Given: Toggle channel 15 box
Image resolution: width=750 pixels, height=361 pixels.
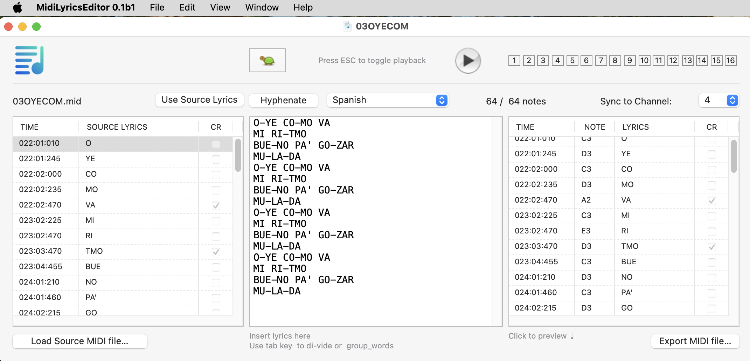Looking at the screenshot, I should pos(717,60).
